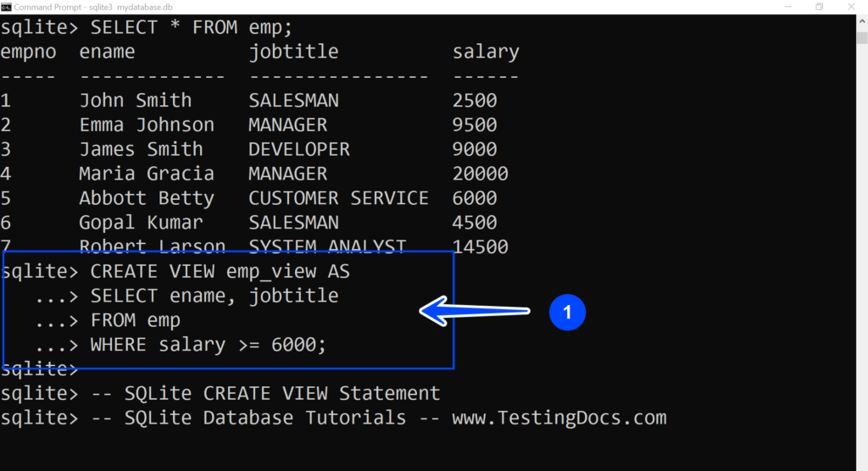The width and height of the screenshot is (868, 471).
Task: Click the 'FROM emp' line
Action: click(x=136, y=320)
